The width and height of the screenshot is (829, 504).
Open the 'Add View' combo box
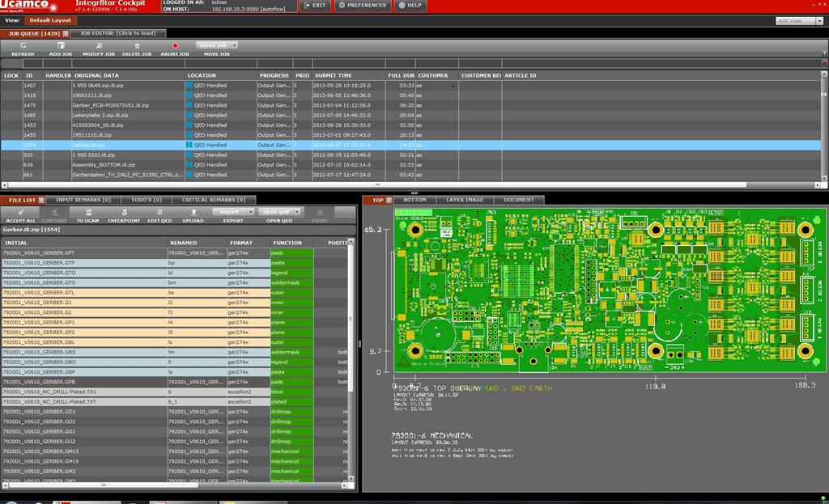point(798,20)
